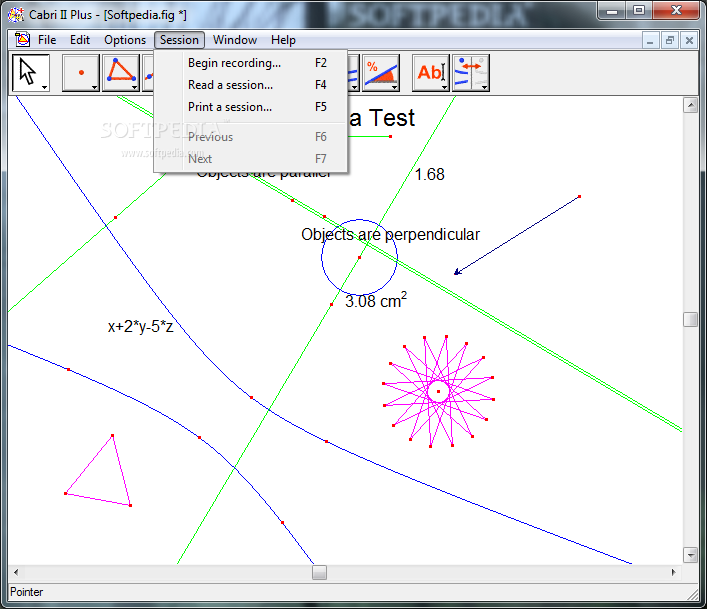Expand the text tool dropdown arrow
The width and height of the screenshot is (707, 609).
tap(445, 87)
